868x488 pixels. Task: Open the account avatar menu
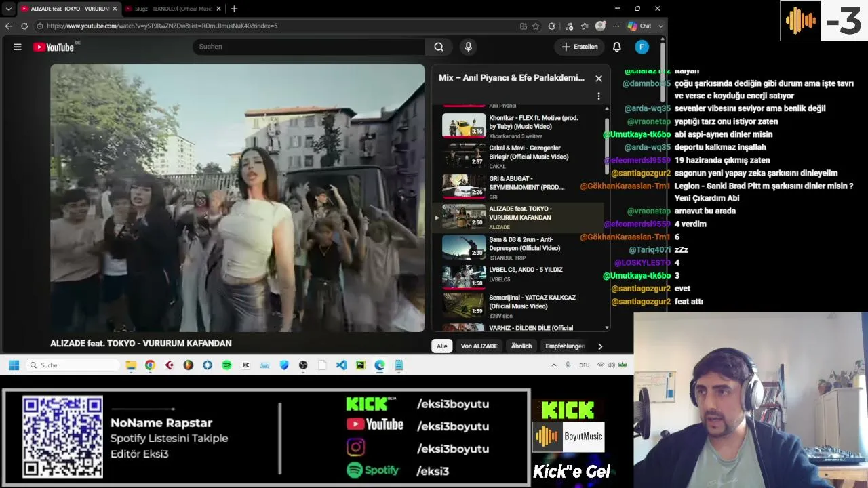point(642,47)
